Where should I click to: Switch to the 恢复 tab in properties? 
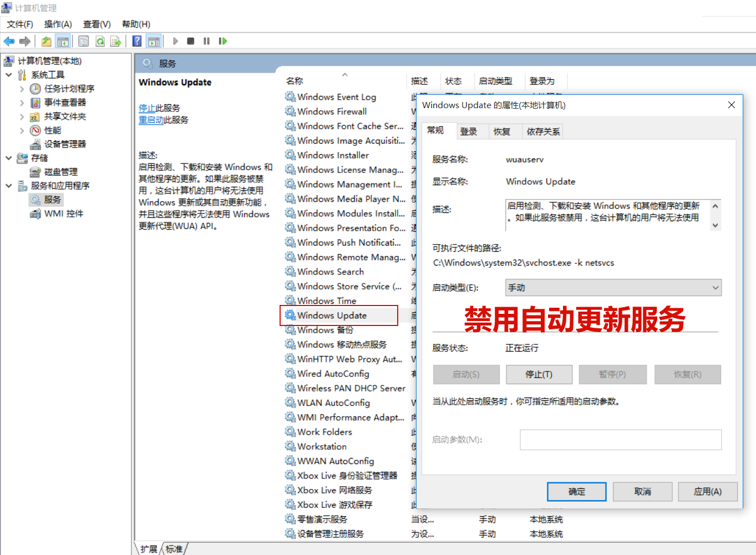tap(502, 131)
